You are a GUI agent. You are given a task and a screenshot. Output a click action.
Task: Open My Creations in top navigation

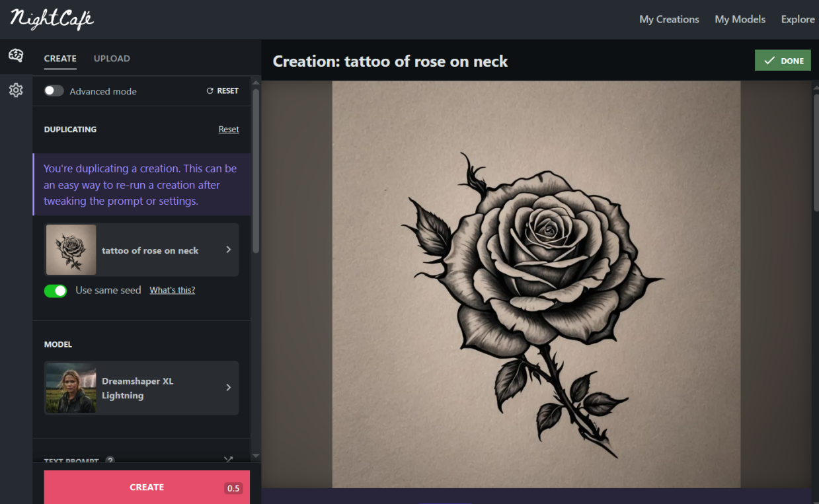669,19
